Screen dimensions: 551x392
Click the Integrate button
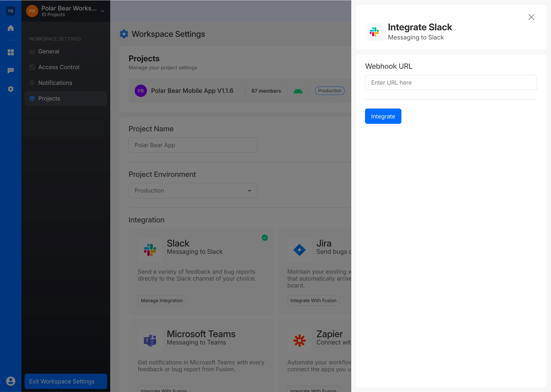click(383, 116)
